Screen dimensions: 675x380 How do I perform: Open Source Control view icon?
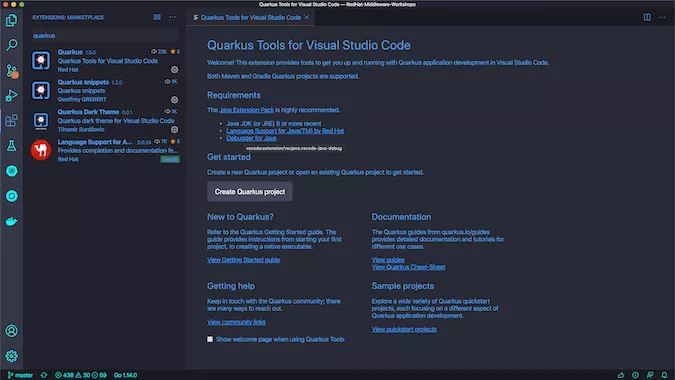12,71
